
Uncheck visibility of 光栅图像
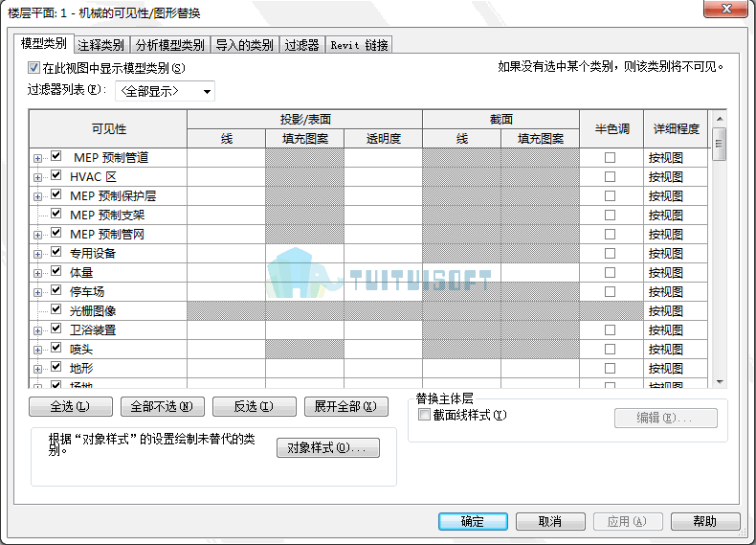[x=56, y=309]
